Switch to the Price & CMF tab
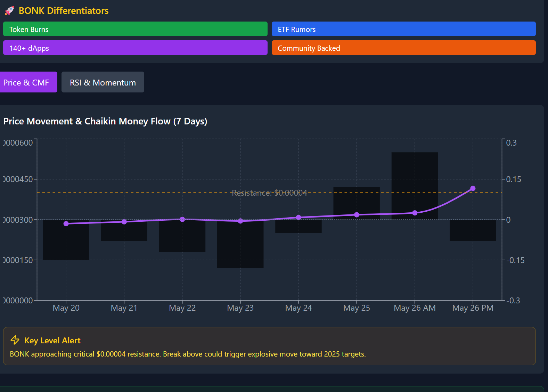Viewport: 548px width, 392px height. click(28, 82)
